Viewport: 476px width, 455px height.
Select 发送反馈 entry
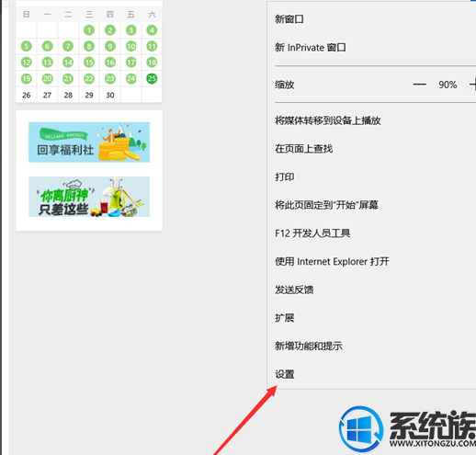pos(371,290)
